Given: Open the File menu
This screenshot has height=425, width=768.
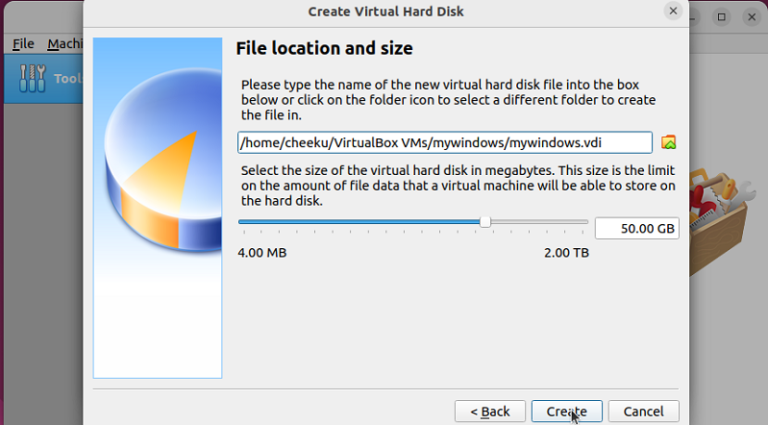Looking at the screenshot, I should point(23,44).
